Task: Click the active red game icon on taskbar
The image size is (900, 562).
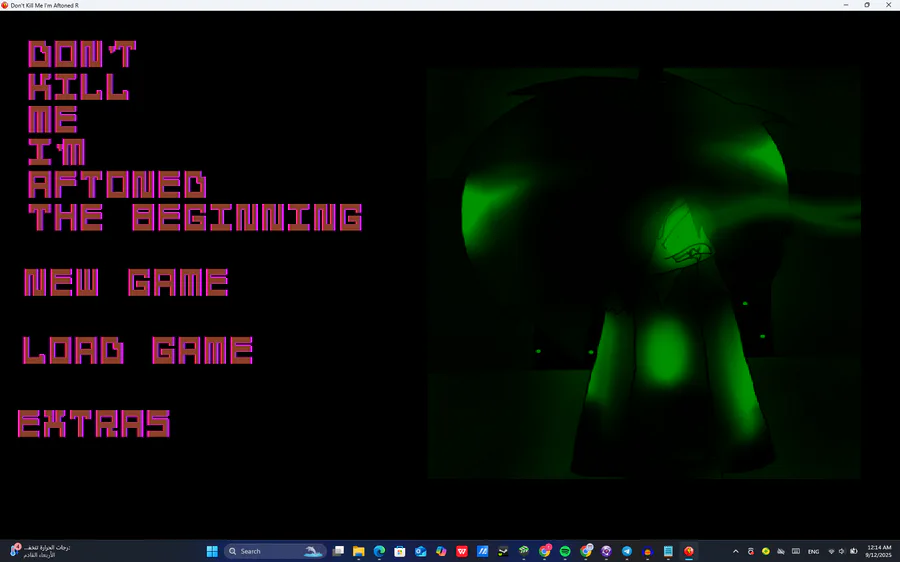Action: pos(689,551)
